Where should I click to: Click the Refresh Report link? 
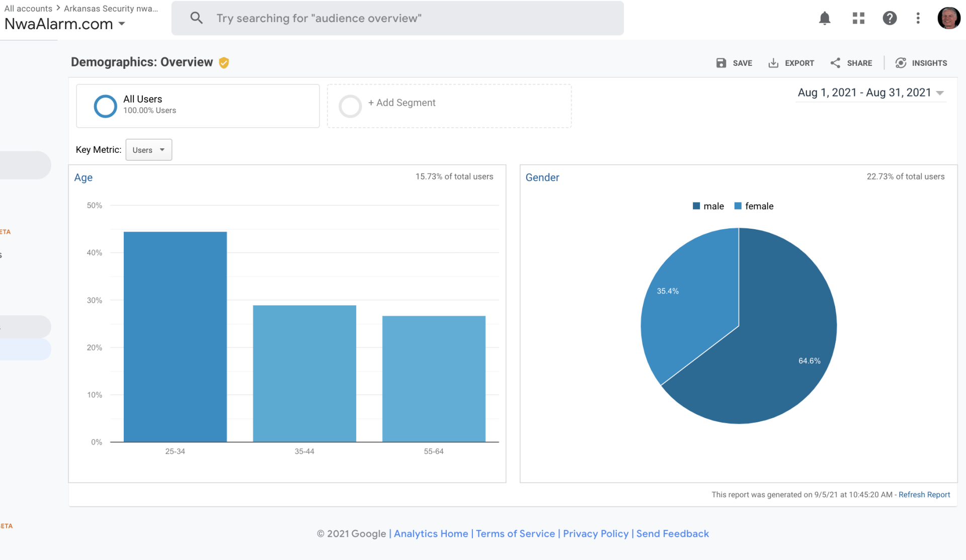(924, 495)
